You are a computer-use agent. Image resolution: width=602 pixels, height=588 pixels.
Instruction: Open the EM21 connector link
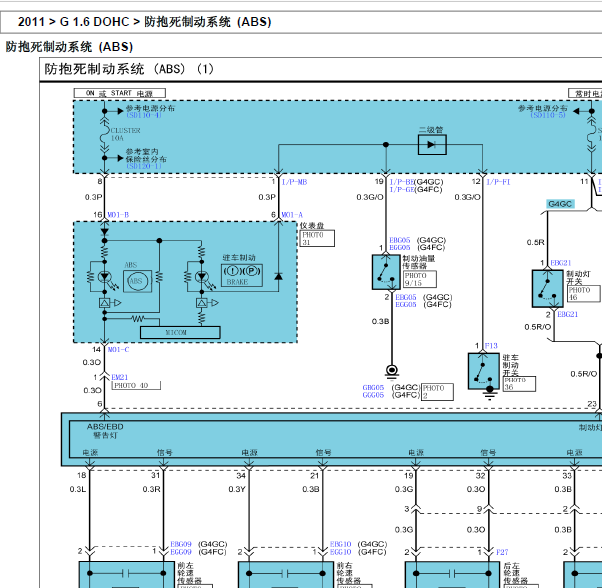pos(120,377)
